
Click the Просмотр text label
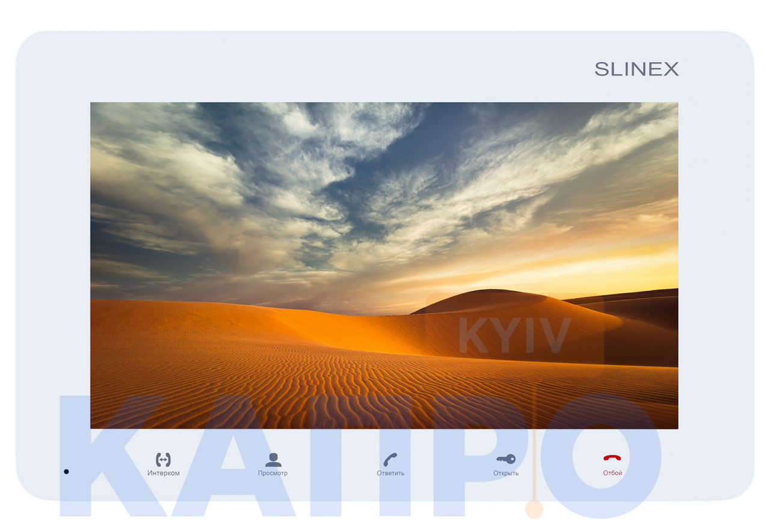[x=273, y=473]
